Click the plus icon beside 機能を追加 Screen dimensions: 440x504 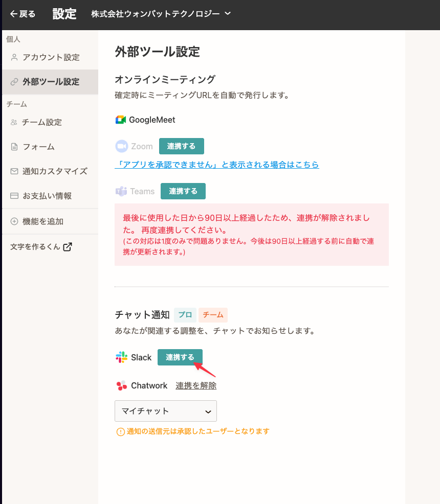pos(14,221)
